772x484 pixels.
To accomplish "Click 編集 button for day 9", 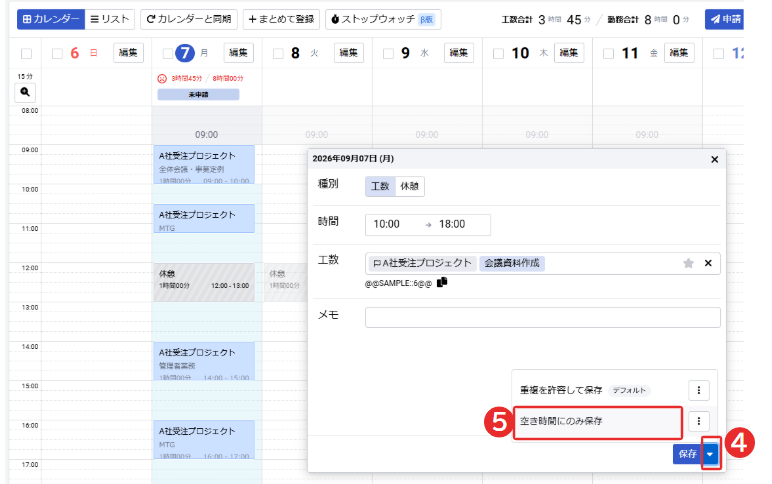I will 458,53.
